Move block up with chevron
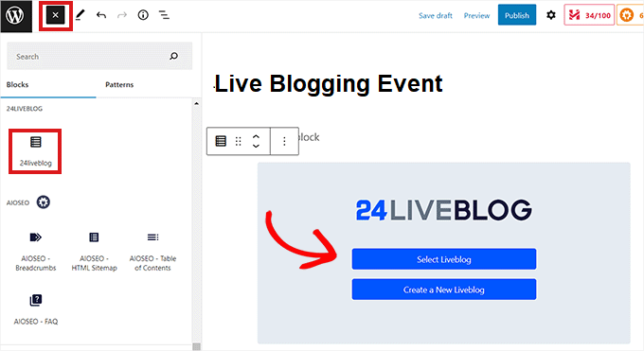The image size is (644, 351). (x=256, y=136)
